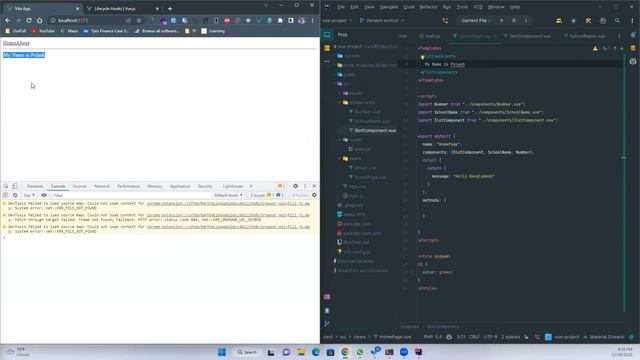Image resolution: width=640 pixels, height=360 pixels.
Task: Open the Current File run configuration dropdown
Action: 476,20
